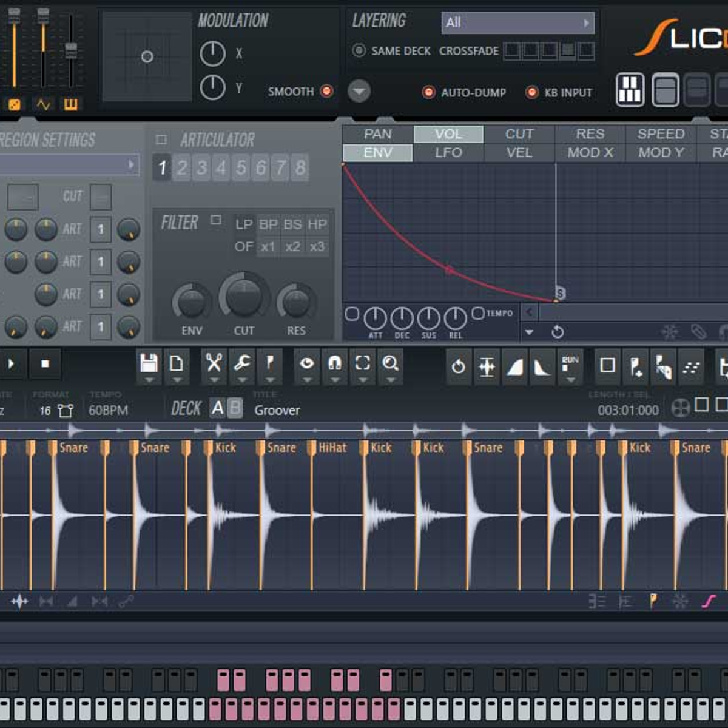The image size is (728, 728).
Task: Adjust the envelope ATT knob
Action: 375,317
